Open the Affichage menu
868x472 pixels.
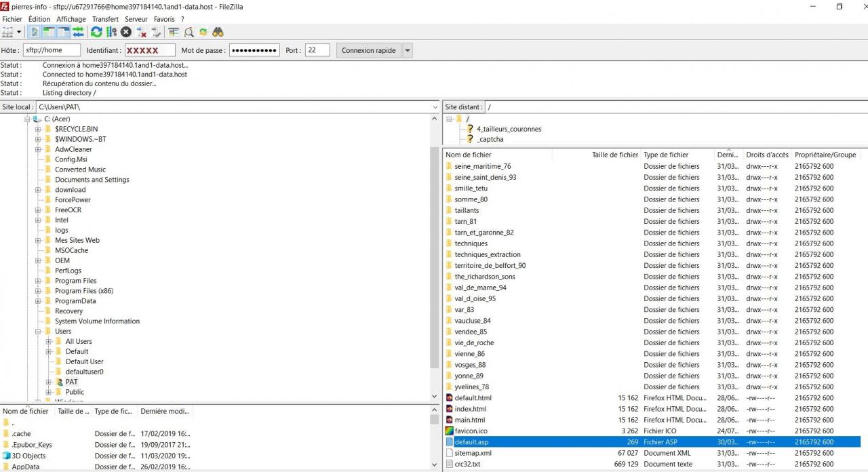coord(71,19)
